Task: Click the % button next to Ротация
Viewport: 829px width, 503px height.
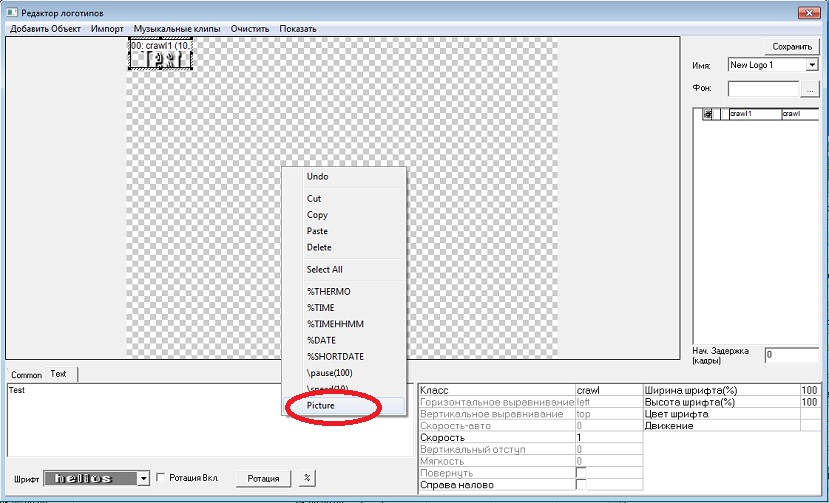Action: 307,478
